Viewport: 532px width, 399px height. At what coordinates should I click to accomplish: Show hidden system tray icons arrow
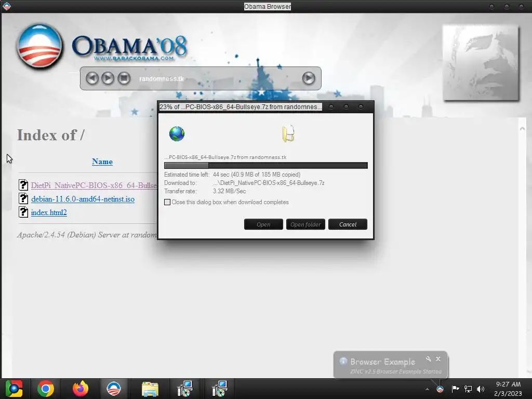(x=427, y=389)
